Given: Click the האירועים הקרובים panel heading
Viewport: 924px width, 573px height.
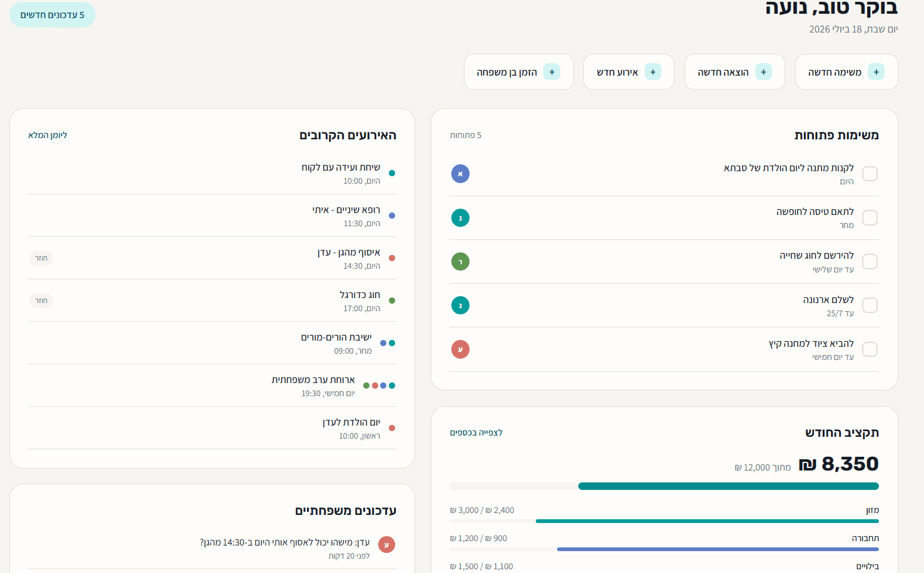Looking at the screenshot, I should point(348,135).
